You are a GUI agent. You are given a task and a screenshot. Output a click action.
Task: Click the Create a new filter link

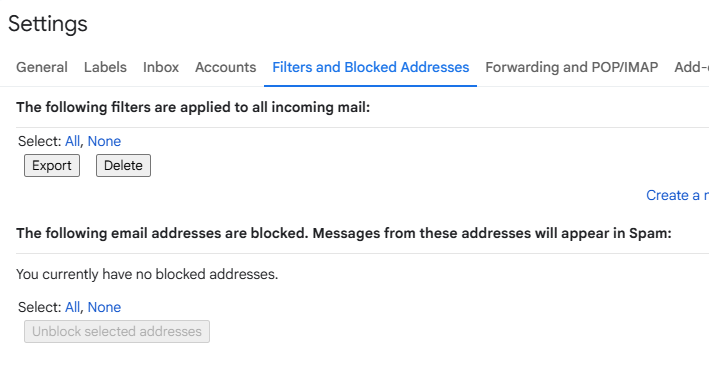tap(677, 195)
